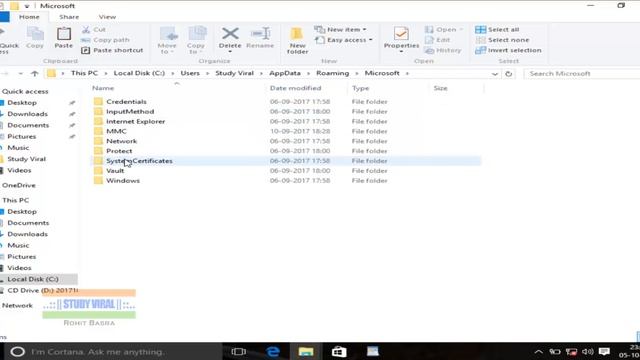The image size is (640, 360).
Task: Show hidden system tray icons chevron
Action: [538, 352]
